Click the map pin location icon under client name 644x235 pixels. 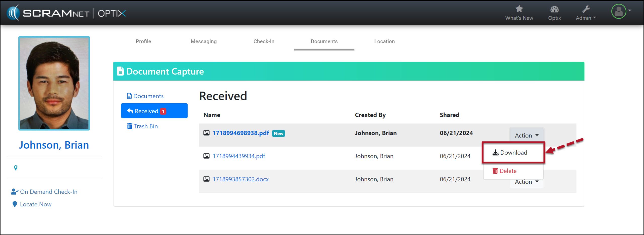coord(16,168)
